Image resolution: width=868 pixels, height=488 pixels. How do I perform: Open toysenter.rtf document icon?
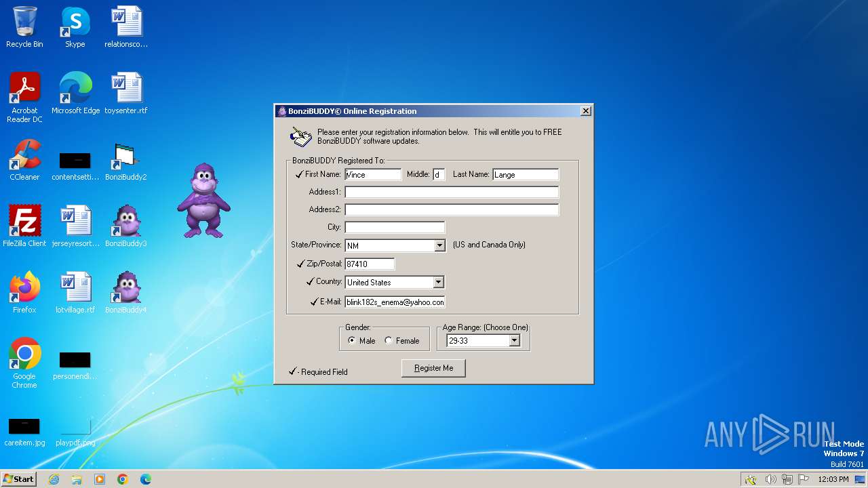126,94
